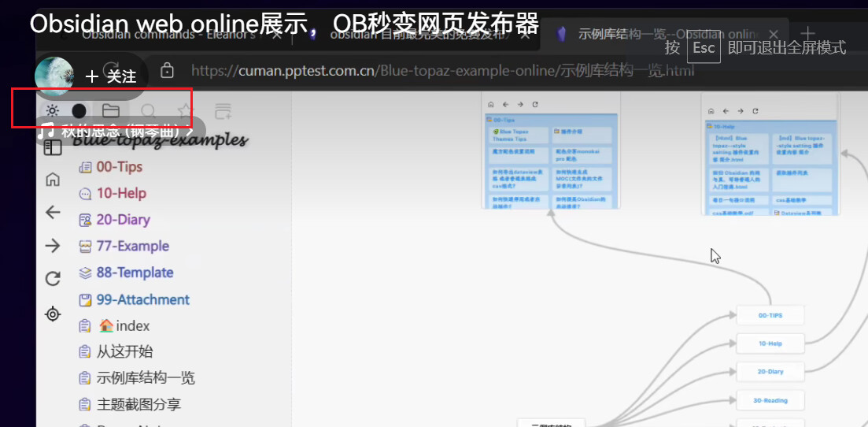Toggle the left sidebar panel icon
The image size is (868, 427).
tap(53, 147)
